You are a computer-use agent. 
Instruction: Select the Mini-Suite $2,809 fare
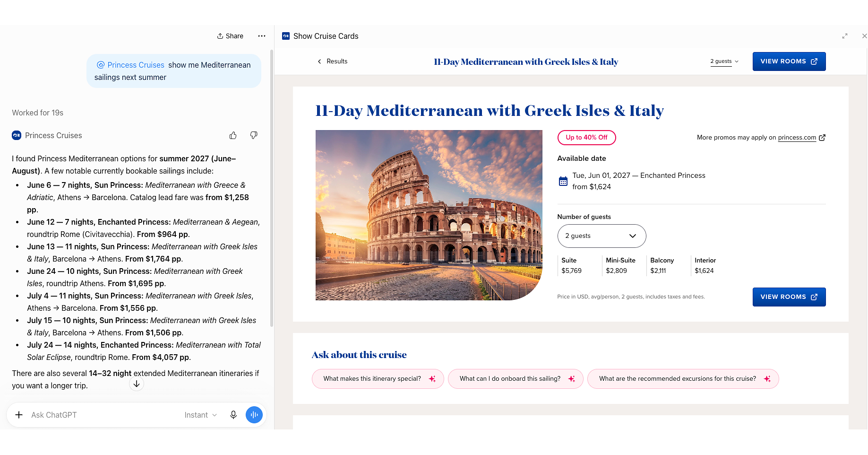[620, 265]
